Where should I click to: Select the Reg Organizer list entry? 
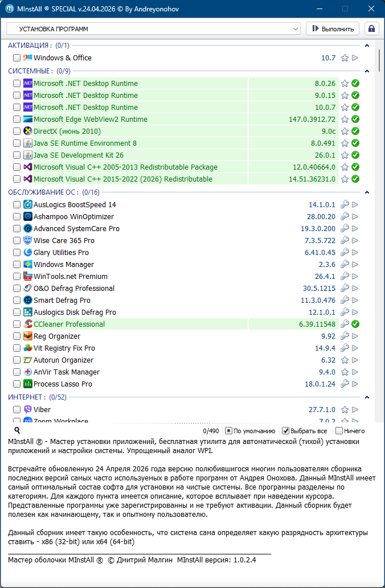click(57, 336)
